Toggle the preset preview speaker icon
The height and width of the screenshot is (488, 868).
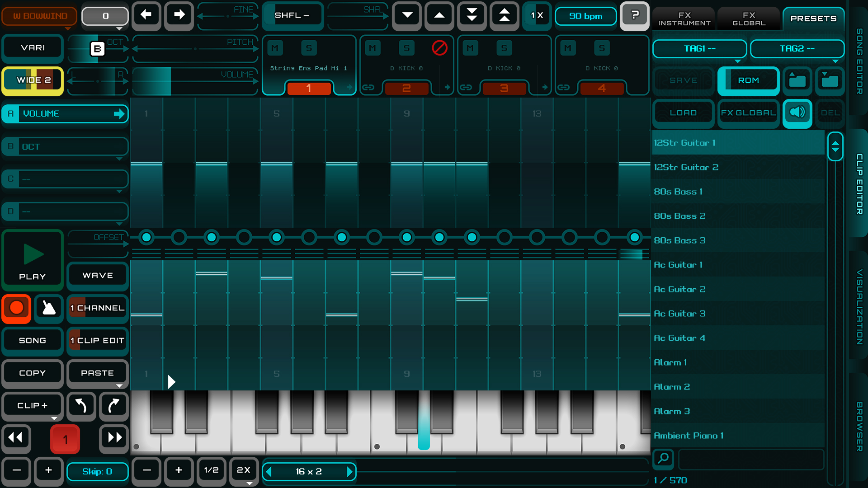click(x=797, y=113)
